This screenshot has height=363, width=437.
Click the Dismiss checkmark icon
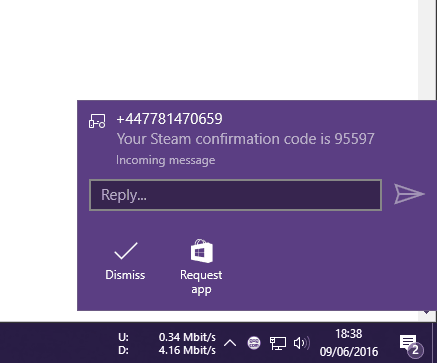click(x=126, y=251)
